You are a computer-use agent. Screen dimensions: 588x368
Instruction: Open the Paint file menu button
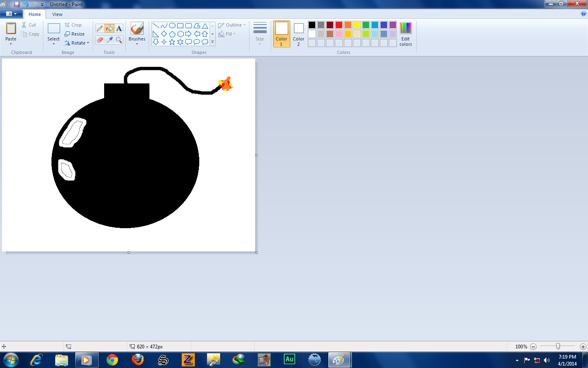point(11,14)
